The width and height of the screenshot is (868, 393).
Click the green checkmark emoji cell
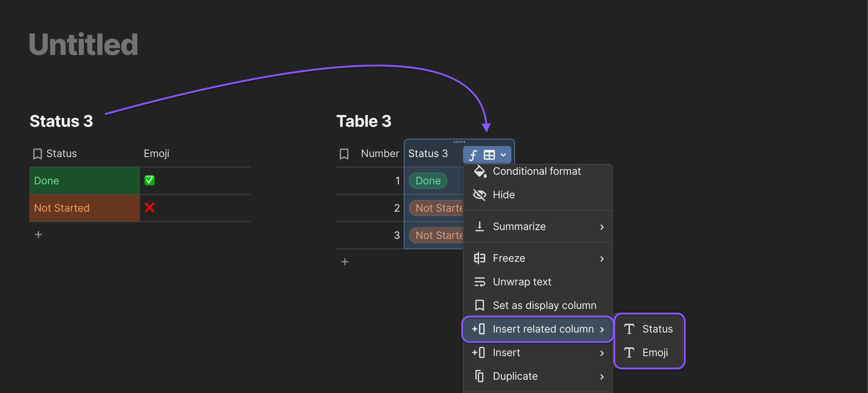point(150,181)
